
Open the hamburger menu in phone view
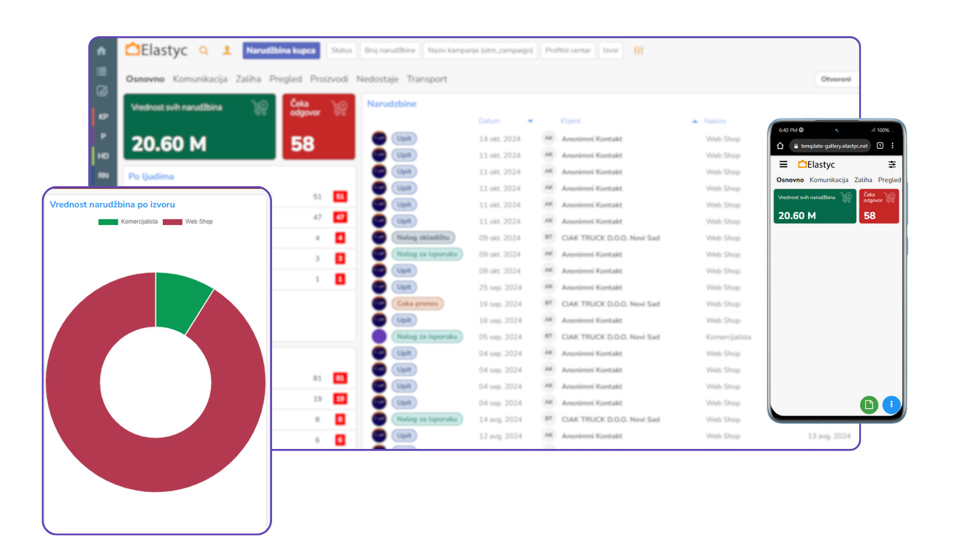[783, 164]
